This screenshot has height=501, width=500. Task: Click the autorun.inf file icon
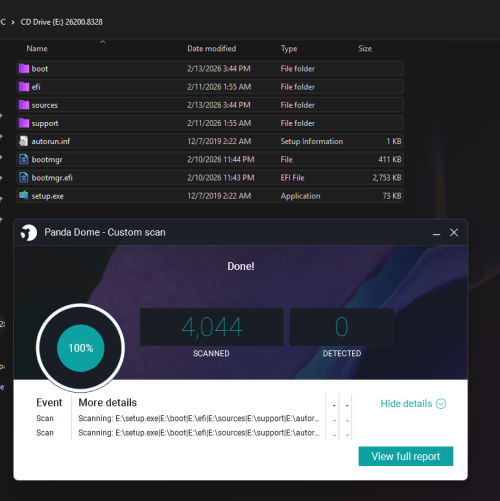(24, 141)
